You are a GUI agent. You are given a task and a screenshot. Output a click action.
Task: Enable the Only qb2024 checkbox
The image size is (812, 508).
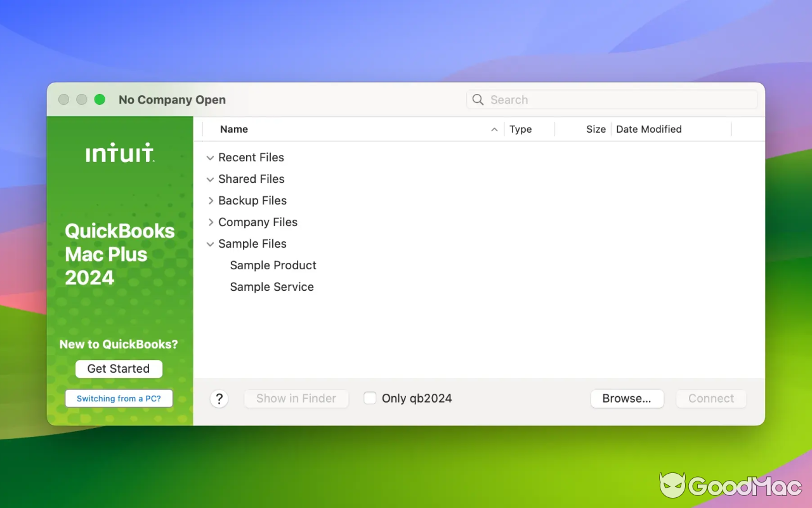pyautogui.click(x=370, y=398)
